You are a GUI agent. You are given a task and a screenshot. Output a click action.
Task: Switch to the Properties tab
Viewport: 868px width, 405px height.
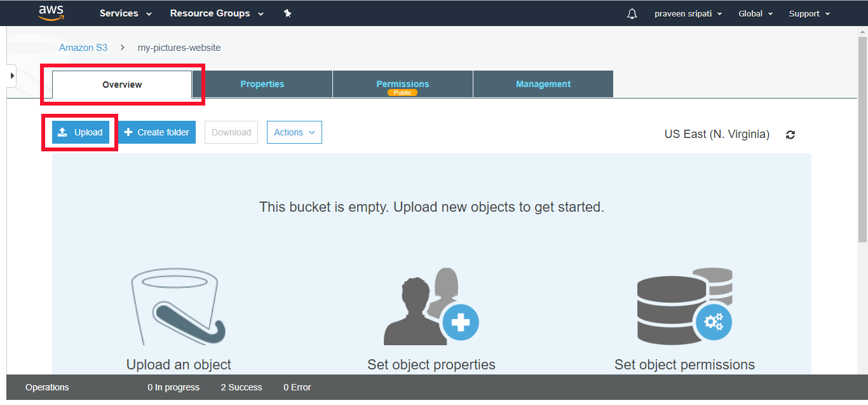coord(262,83)
